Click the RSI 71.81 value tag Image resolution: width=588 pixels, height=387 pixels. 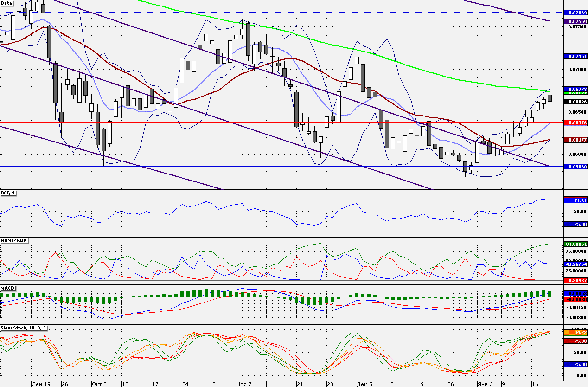click(x=575, y=200)
